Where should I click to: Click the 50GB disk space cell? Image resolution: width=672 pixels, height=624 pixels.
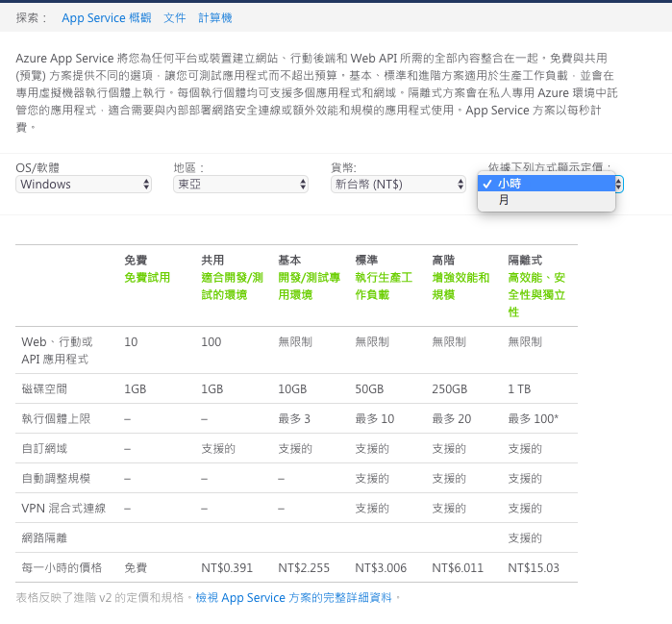[x=369, y=388]
